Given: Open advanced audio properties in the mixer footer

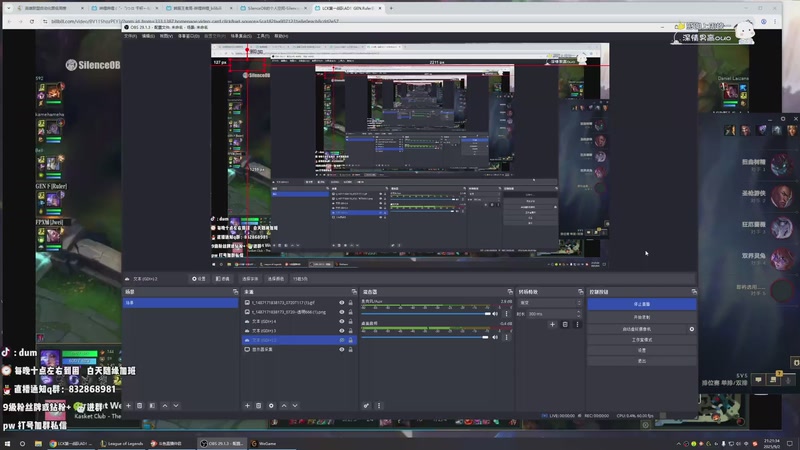Looking at the screenshot, I should click(x=366, y=406).
